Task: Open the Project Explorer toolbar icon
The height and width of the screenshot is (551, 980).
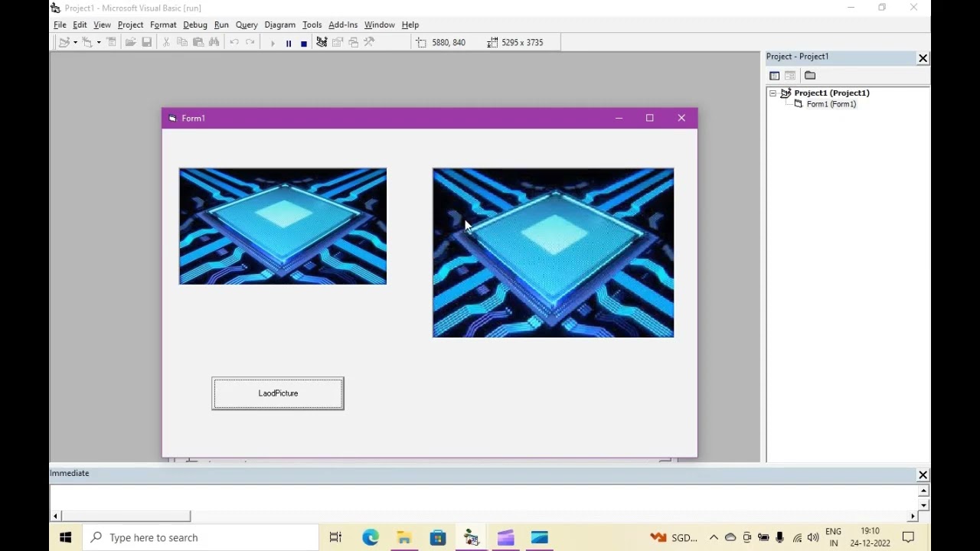Action: pos(322,43)
